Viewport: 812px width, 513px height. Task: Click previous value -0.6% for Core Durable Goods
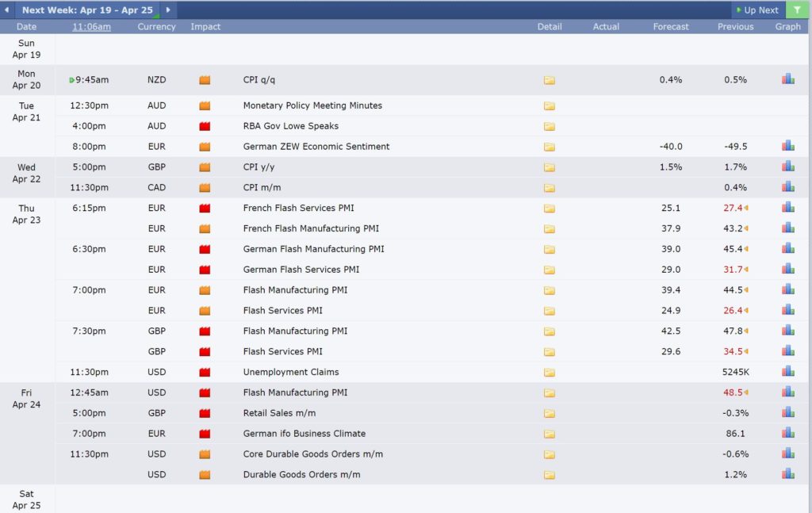[x=735, y=454]
